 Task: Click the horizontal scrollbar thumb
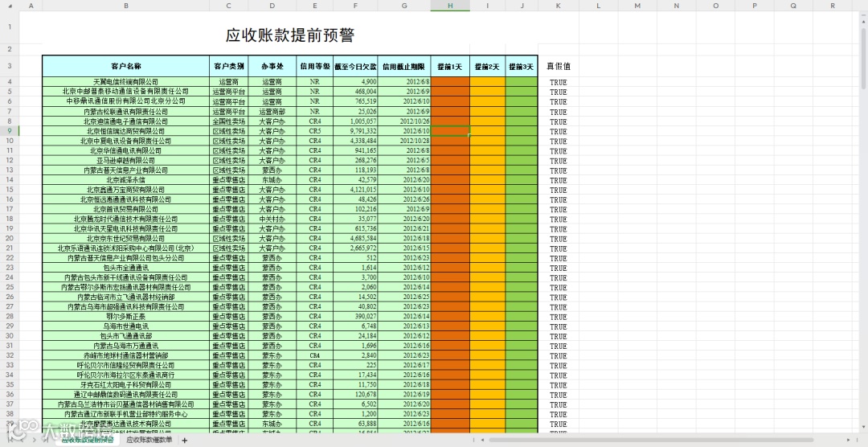coord(652,441)
